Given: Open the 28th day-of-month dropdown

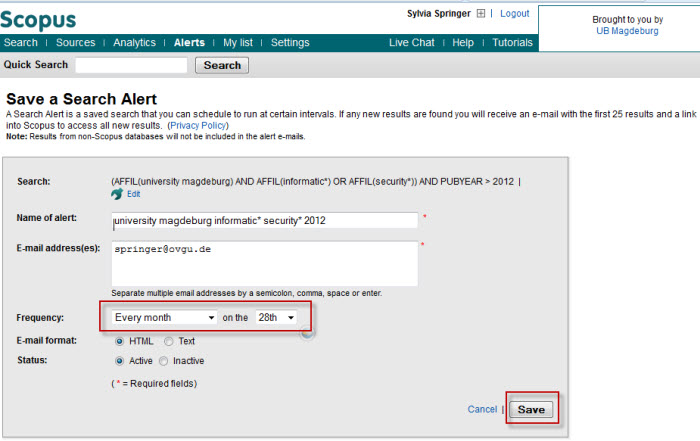Looking at the screenshot, I should pyautogui.click(x=276, y=317).
